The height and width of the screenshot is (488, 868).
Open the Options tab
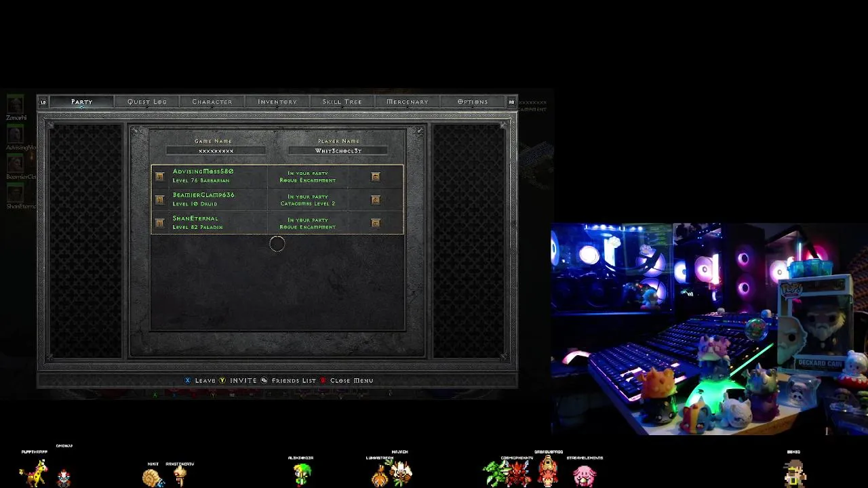(x=473, y=102)
